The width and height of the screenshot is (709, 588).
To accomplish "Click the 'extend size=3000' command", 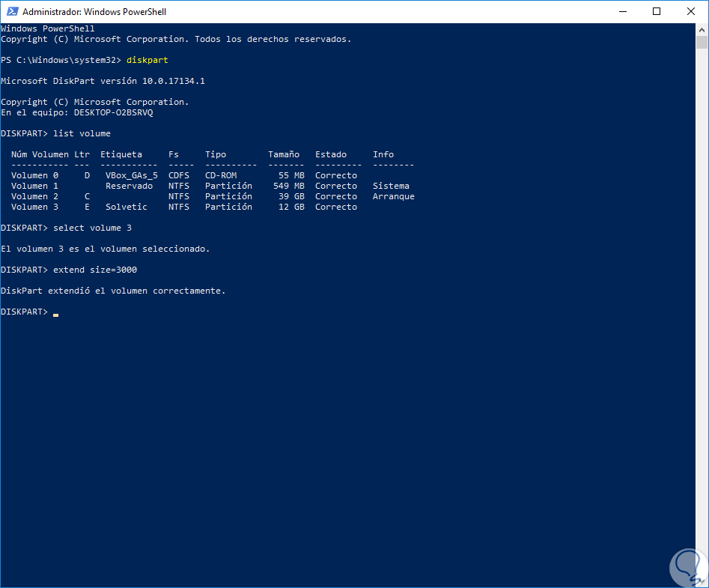I will pos(95,270).
